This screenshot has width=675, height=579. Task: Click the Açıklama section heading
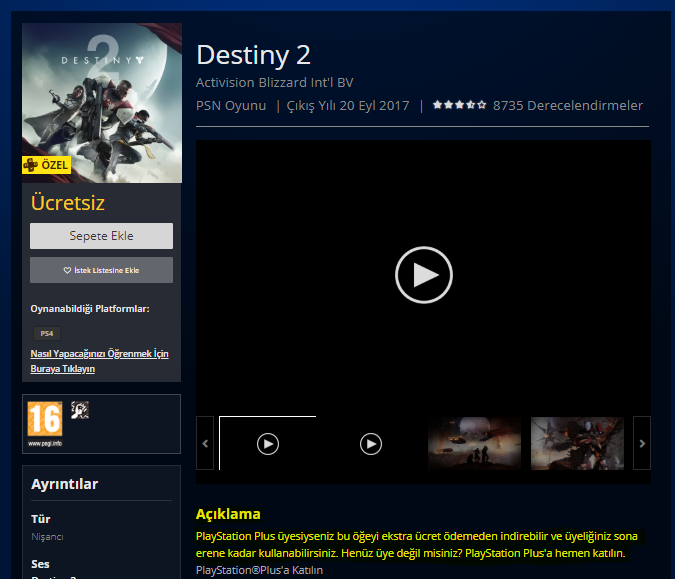click(228, 514)
